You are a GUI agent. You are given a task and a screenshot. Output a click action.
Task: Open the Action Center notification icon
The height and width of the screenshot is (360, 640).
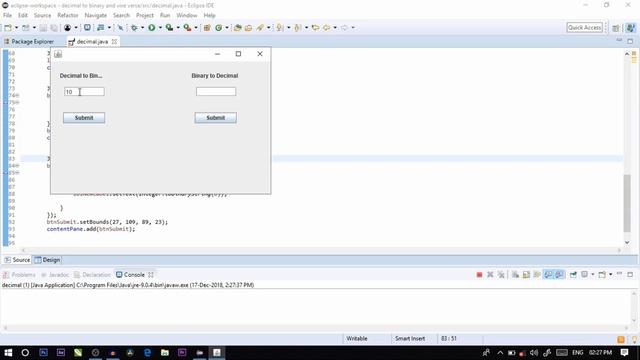[x=624, y=353]
